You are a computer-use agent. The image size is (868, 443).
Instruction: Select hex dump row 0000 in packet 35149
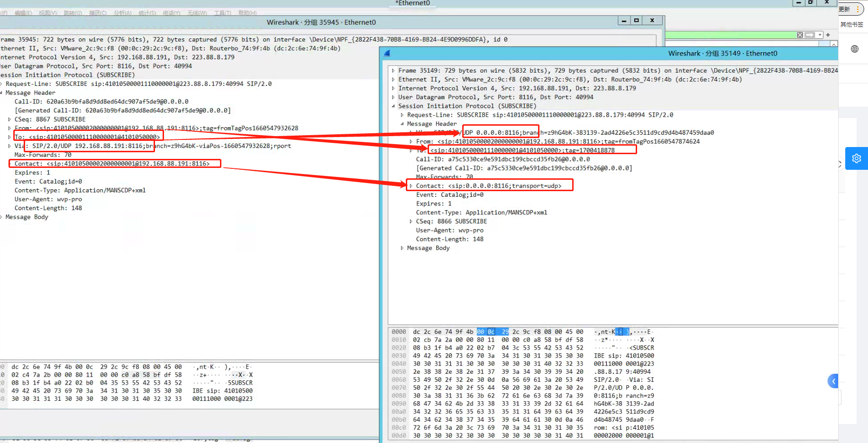click(523, 332)
